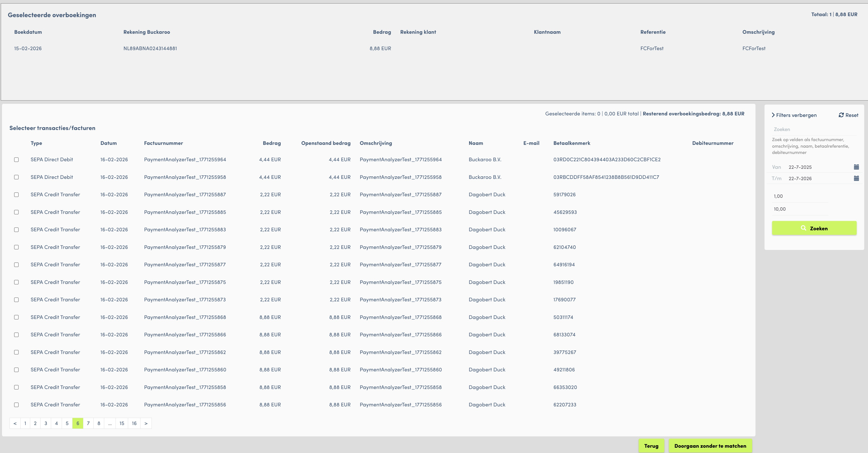This screenshot has height=453, width=868.
Task: Edit the maximum amount field 10,00
Action: coord(800,209)
